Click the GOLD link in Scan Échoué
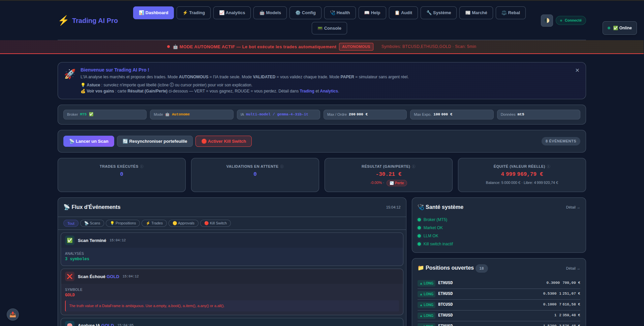This screenshot has height=326, width=644. tap(113, 277)
